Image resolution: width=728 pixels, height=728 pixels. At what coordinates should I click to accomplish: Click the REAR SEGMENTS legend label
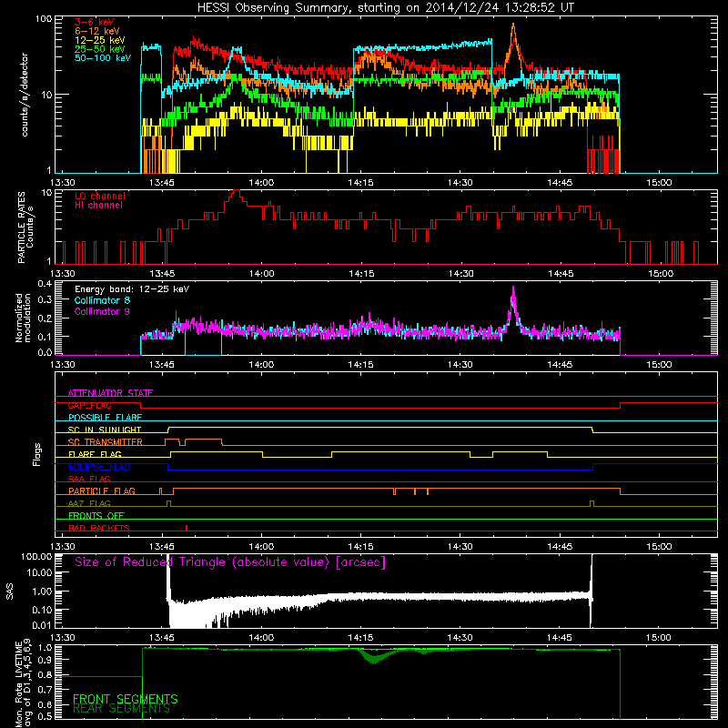[122, 709]
